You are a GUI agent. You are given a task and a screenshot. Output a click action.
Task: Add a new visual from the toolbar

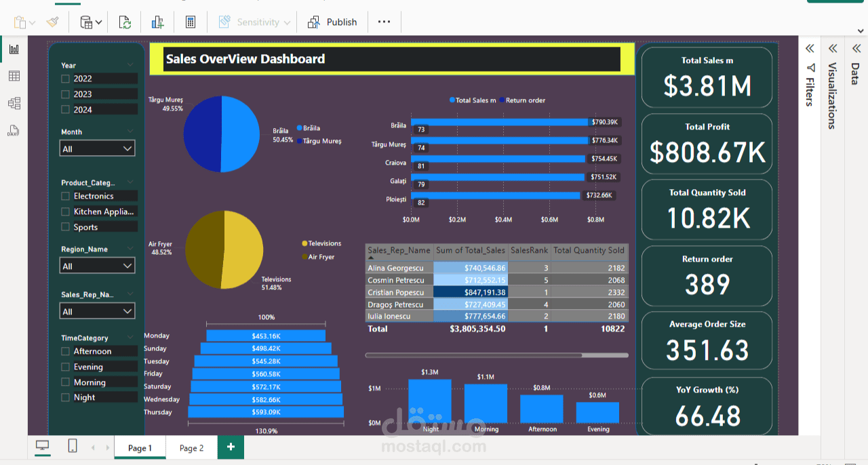(157, 22)
